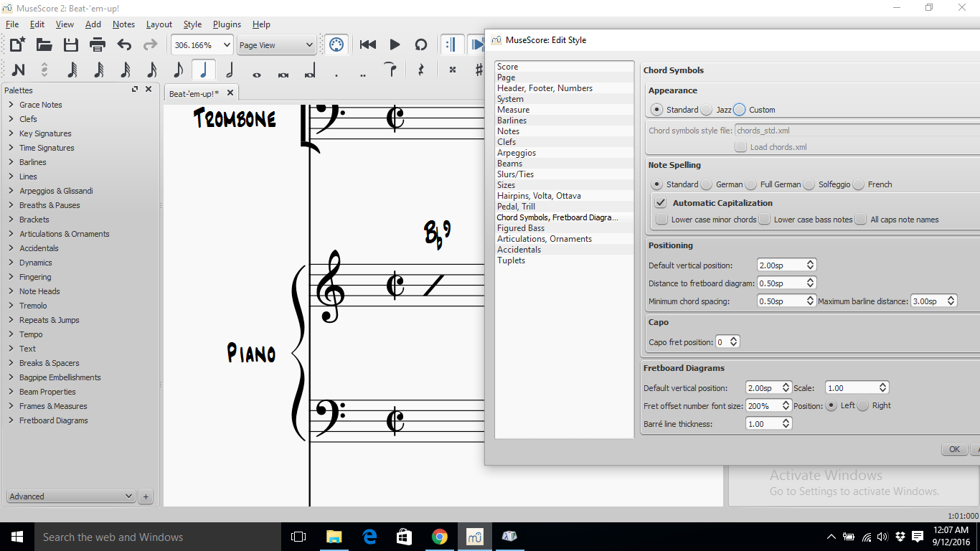Select quarter note duration
980x551 pixels.
coord(204,70)
